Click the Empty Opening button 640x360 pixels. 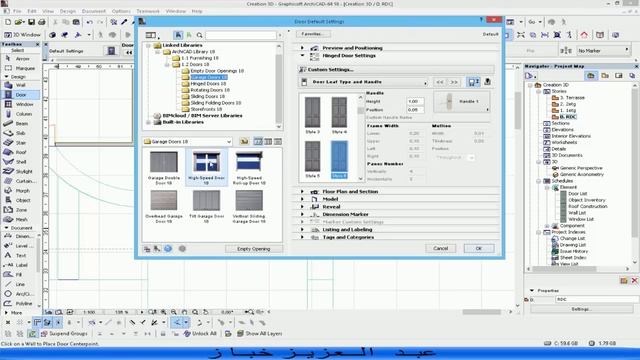pos(253,249)
